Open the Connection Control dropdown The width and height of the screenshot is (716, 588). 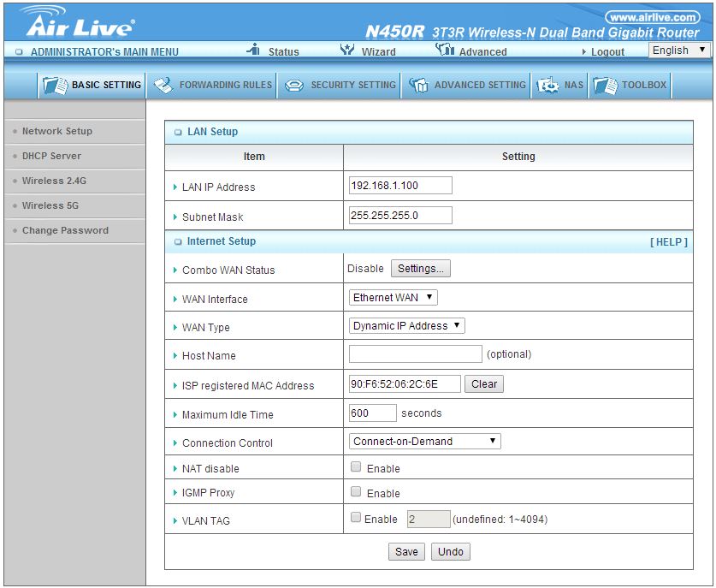[423, 441]
